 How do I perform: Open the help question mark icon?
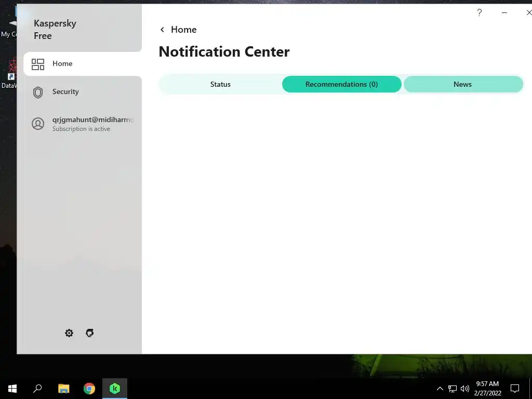tap(480, 13)
